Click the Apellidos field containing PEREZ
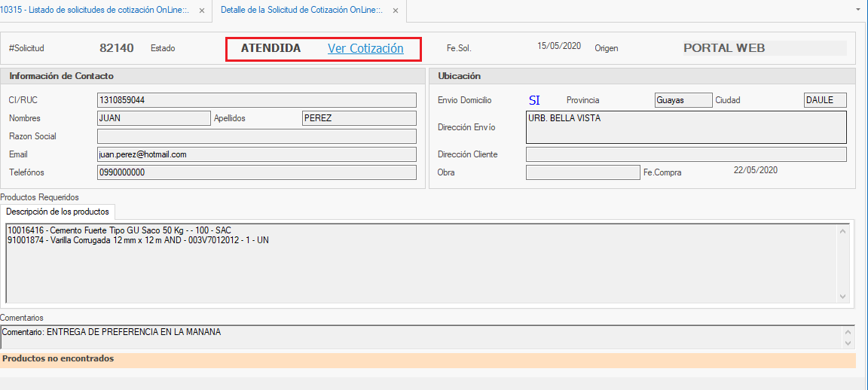This screenshot has width=868, height=390. point(359,118)
